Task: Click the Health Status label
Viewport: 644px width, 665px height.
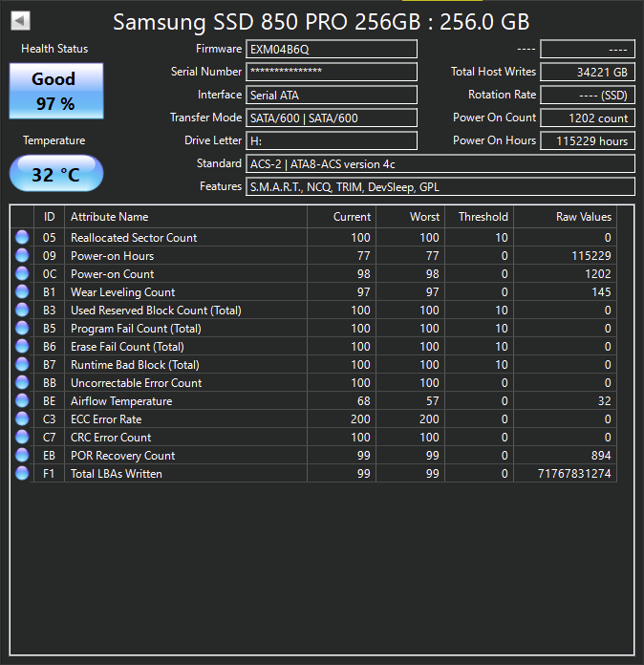Action: 54,49
